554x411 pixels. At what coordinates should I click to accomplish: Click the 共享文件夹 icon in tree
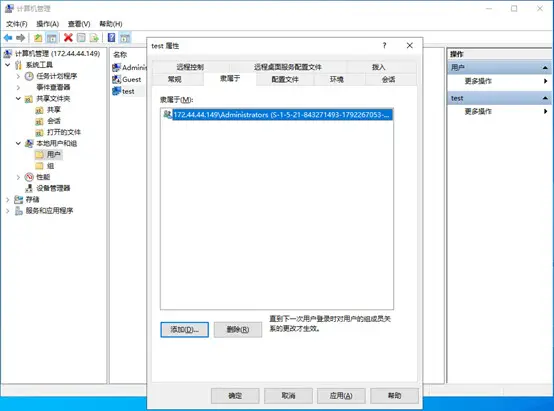pos(29,99)
